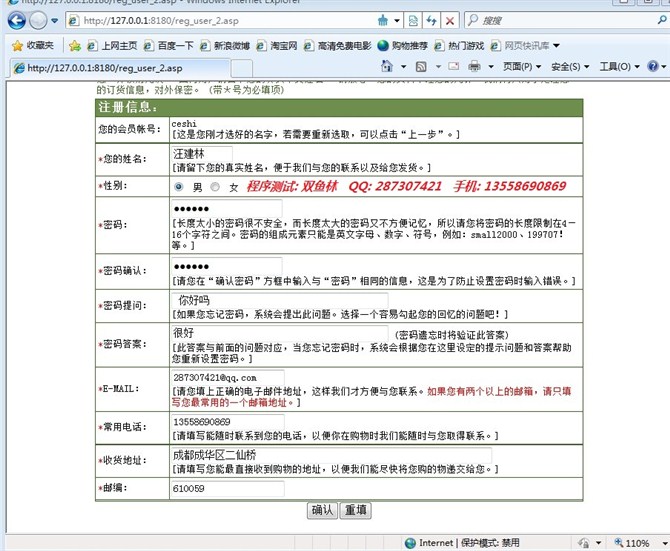Viewport: 670px width, 551px height.
Task: Click the add-to-favorites-bar star icon
Action: [x=75, y=45]
